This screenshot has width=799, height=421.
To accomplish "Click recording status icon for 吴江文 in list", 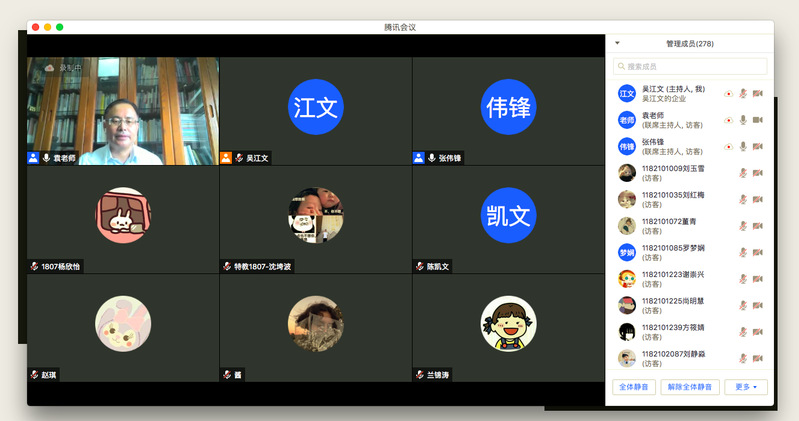I will pos(728,94).
